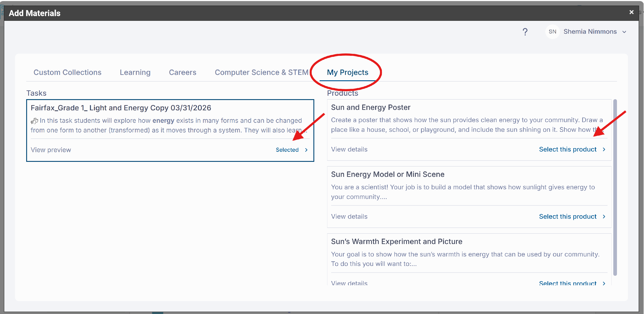Switch to the Learning tab

pyautogui.click(x=135, y=72)
